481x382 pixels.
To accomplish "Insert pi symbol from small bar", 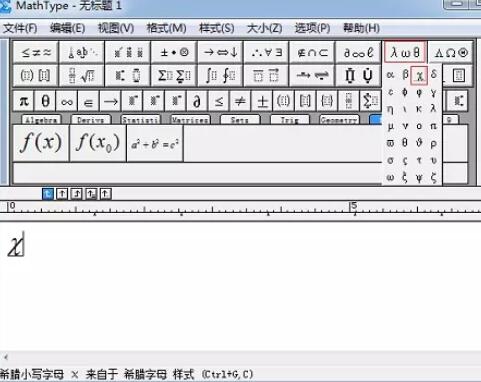I will coord(24,101).
